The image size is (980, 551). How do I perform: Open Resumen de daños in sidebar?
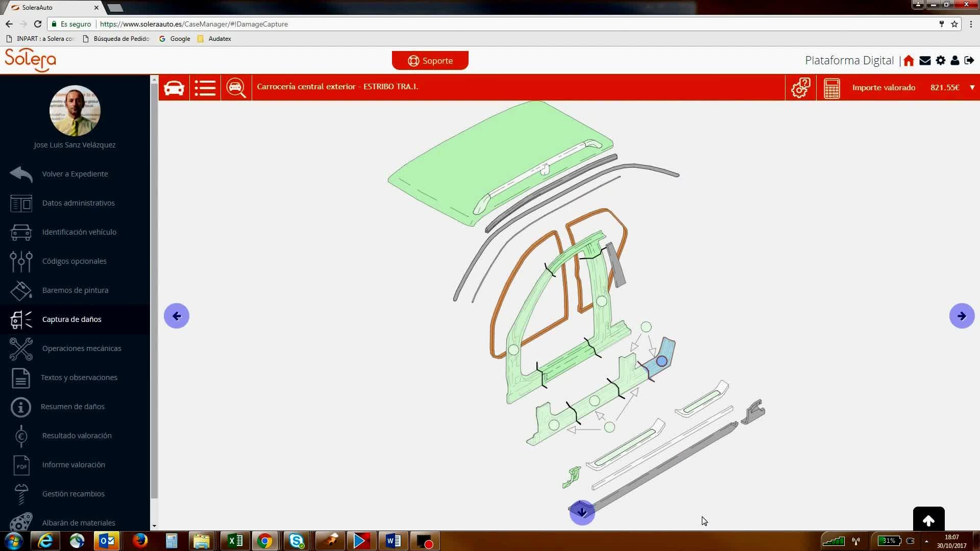pos(72,407)
